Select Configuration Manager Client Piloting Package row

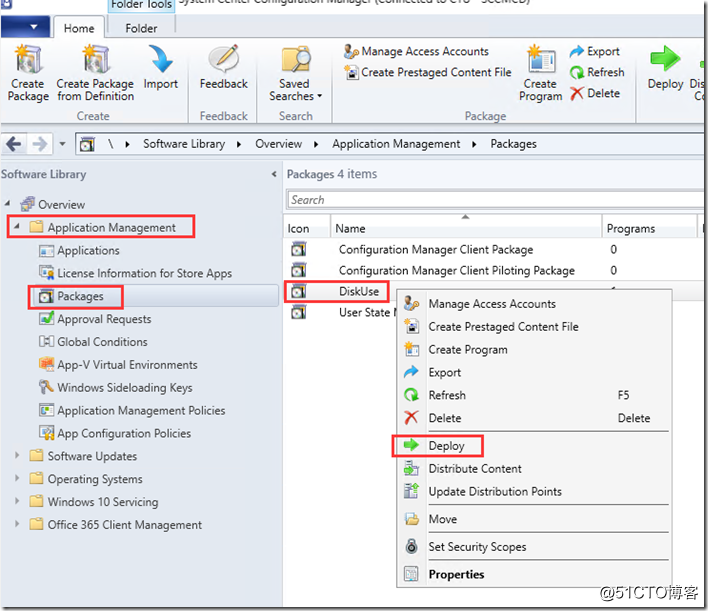click(494, 271)
